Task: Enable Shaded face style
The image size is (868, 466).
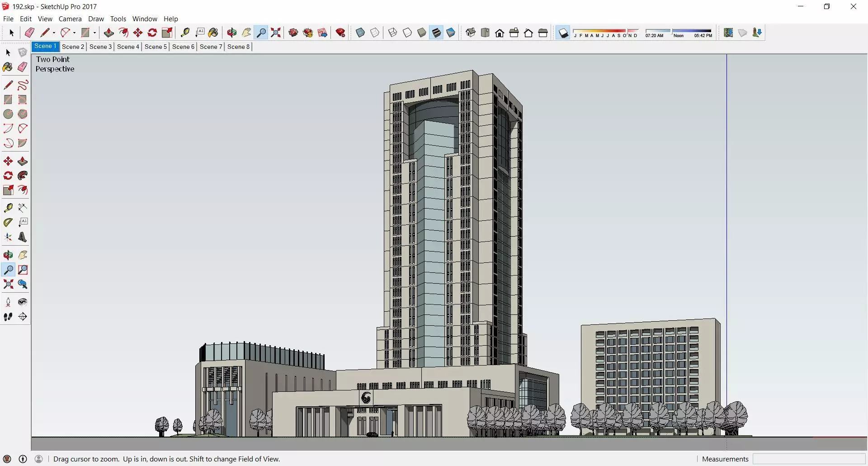Action: tap(422, 33)
